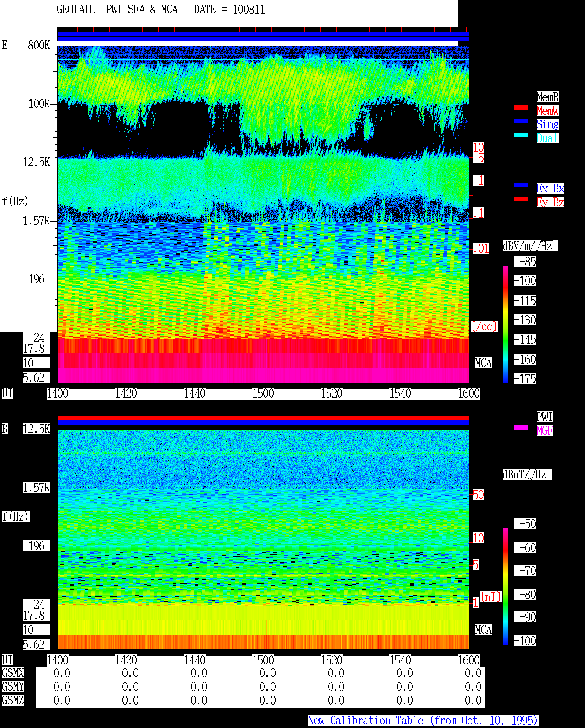This screenshot has width=585, height=728.
Task: Click the PWI legend label
Action: [545, 417]
